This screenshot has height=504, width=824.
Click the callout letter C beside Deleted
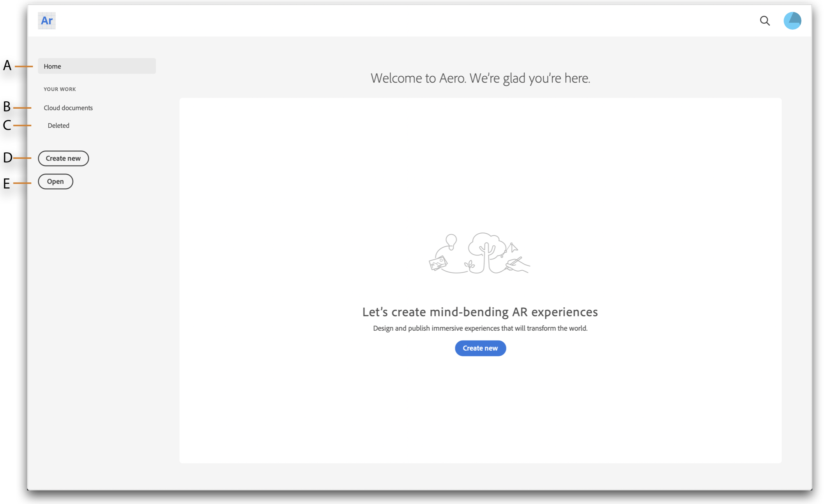[7, 125]
